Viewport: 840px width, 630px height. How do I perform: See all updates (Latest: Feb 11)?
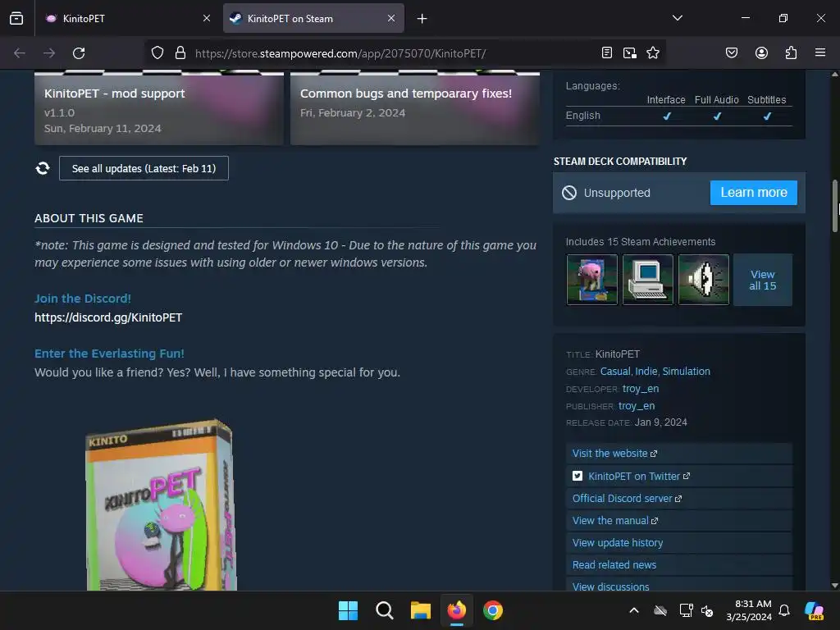click(144, 168)
